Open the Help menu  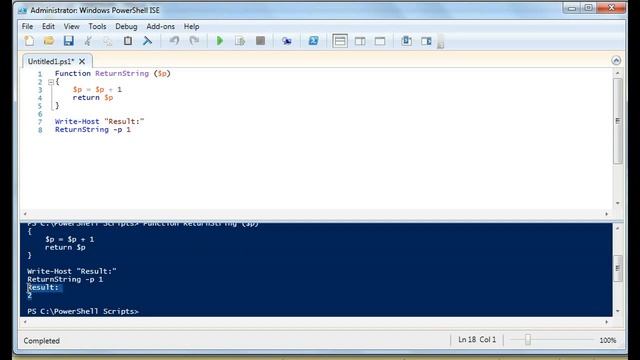(191, 26)
